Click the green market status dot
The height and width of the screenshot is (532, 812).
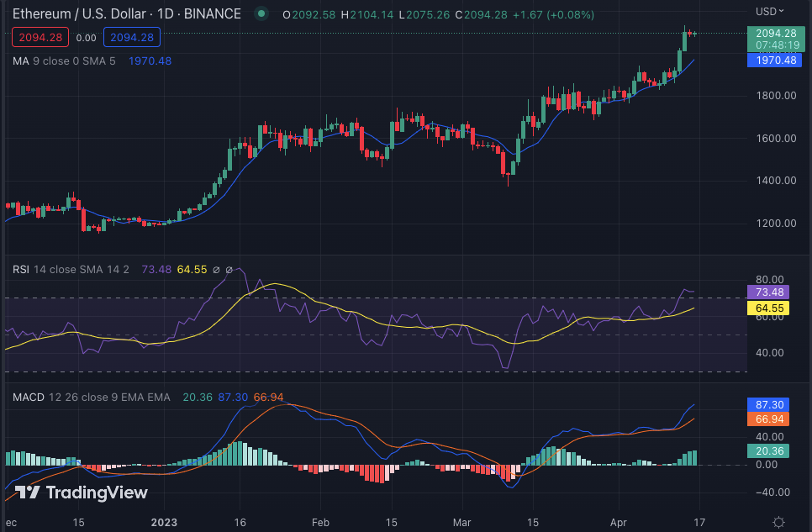(x=261, y=14)
